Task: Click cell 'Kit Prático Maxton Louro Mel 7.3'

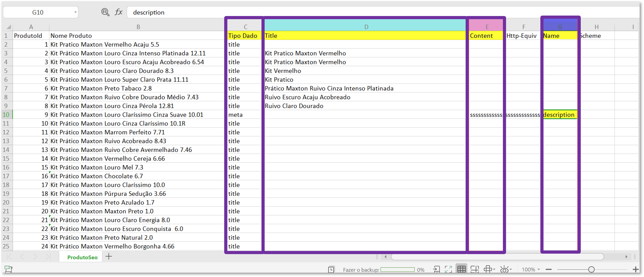Action: point(137,167)
